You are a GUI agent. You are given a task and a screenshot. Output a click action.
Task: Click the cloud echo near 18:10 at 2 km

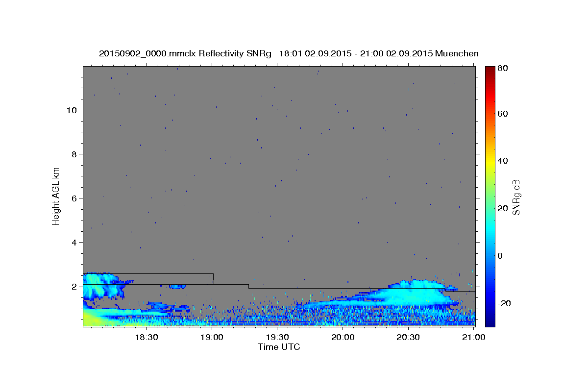coord(102,285)
